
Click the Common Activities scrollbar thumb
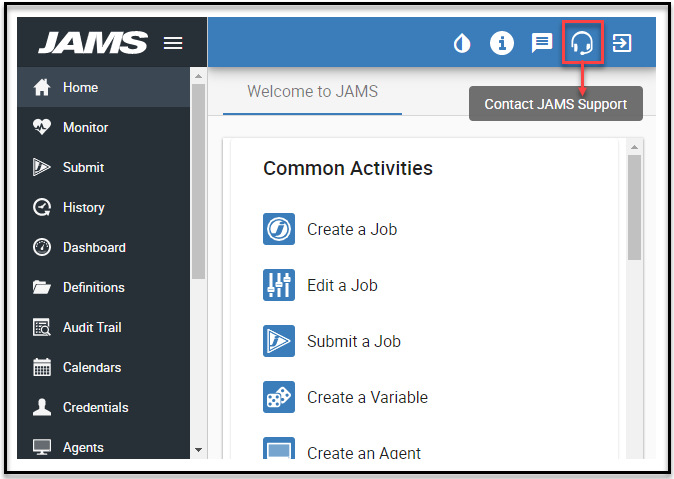[x=634, y=208]
